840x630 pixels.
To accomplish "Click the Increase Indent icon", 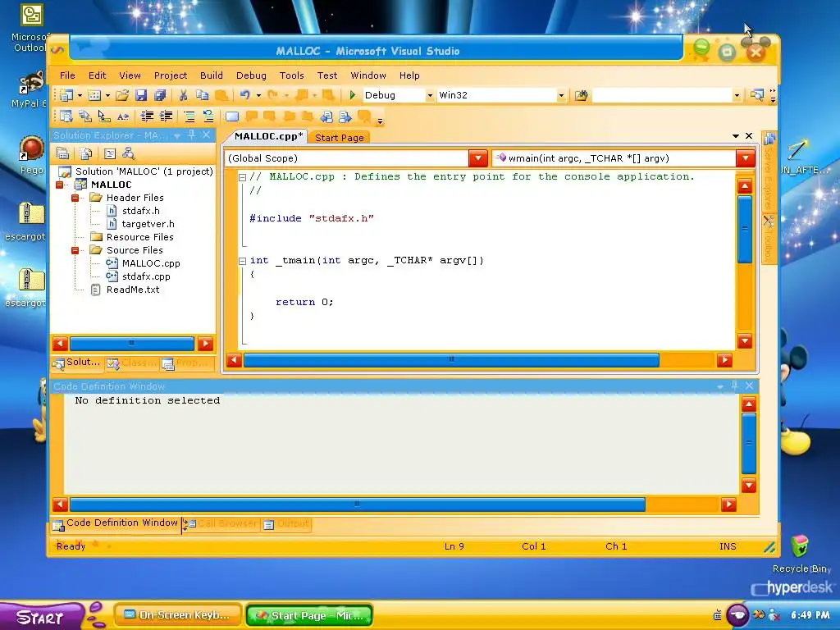I will tap(167, 116).
